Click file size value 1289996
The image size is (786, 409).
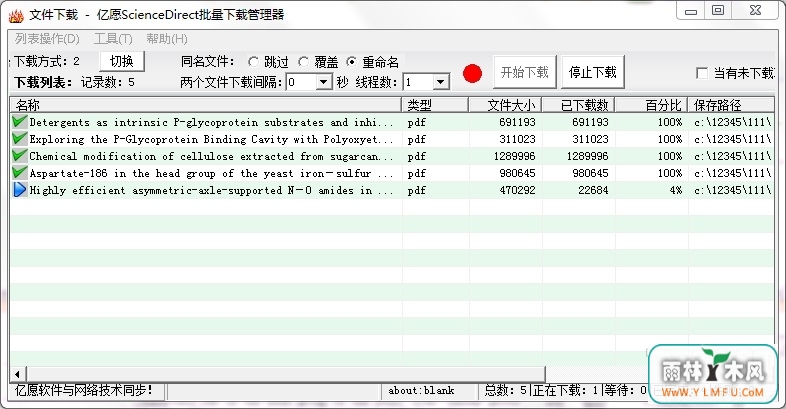coord(515,156)
